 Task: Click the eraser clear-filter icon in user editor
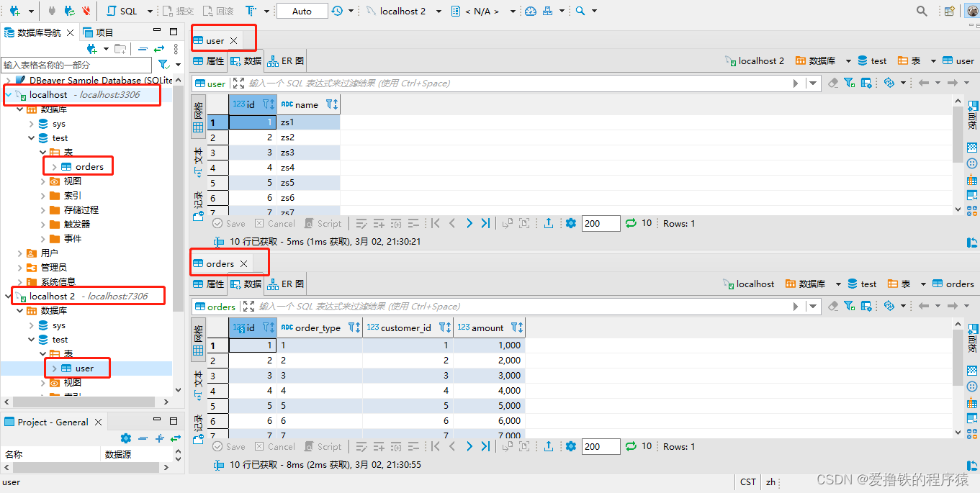[833, 83]
